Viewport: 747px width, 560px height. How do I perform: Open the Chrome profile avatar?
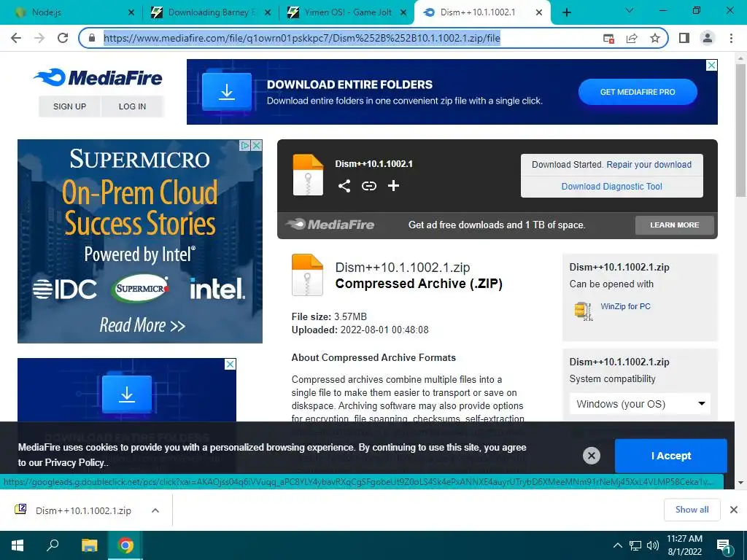pos(708,38)
